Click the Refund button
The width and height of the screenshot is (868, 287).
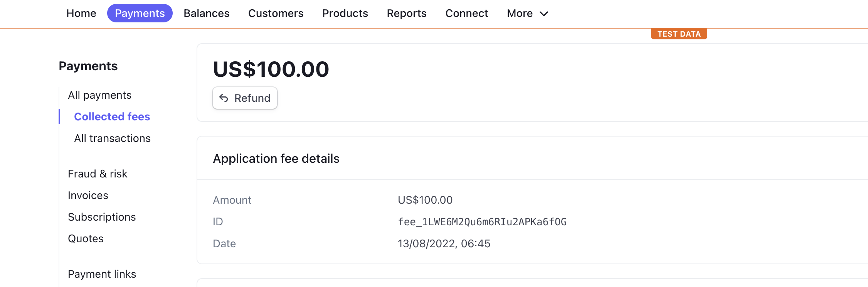(x=245, y=98)
